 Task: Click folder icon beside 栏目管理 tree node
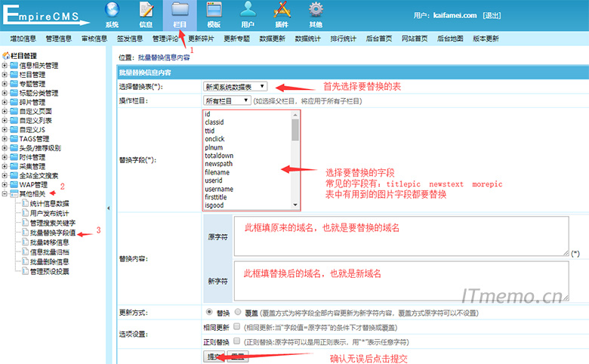click(14, 74)
